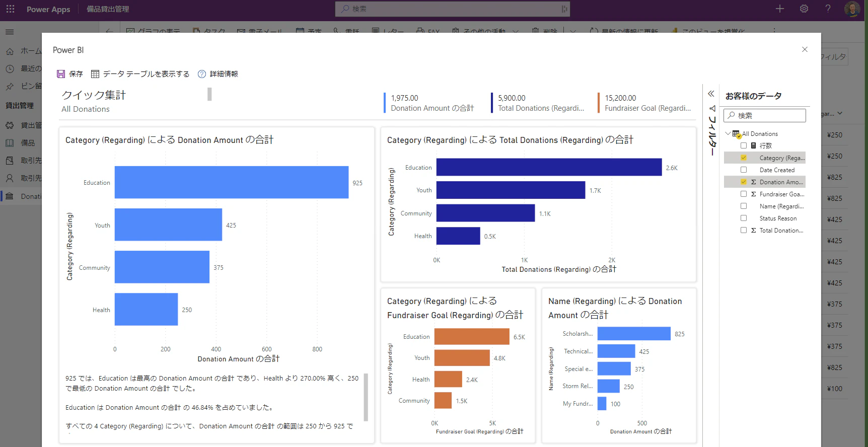Click the All Donations table icon
Viewport: 868px width, 447px height.
(x=736, y=134)
